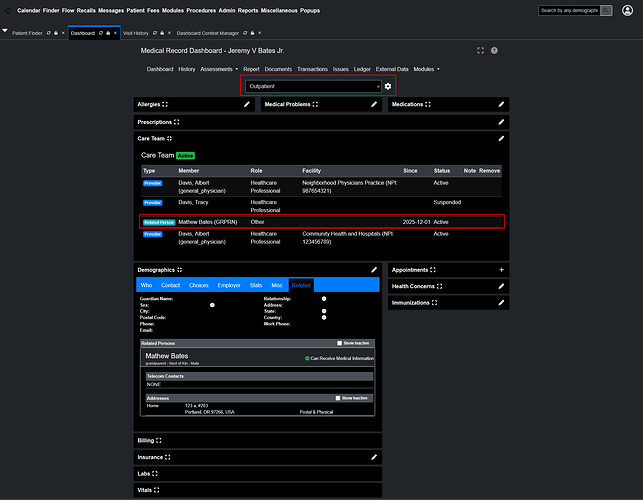Expand the Assessments dropdown menu
This screenshot has height=500, width=643.
tap(219, 69)
